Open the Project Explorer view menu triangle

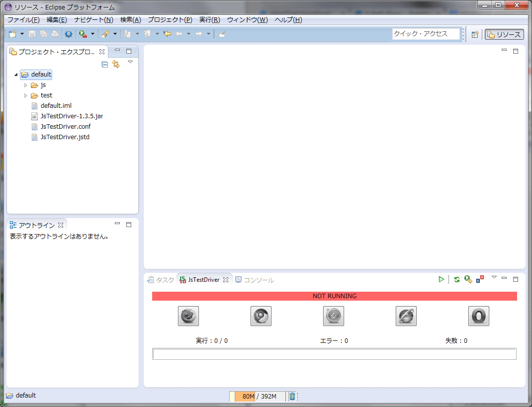click(130, 62)
